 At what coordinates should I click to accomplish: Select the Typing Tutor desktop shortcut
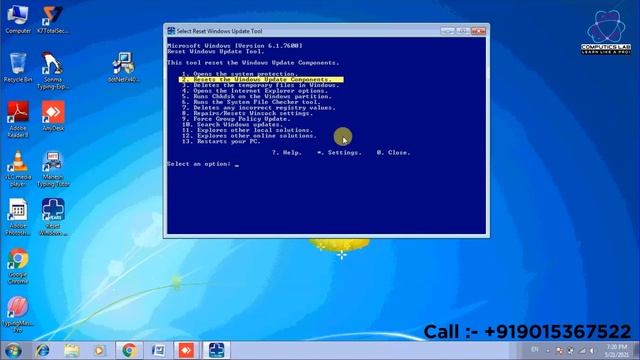click(53, 169)
